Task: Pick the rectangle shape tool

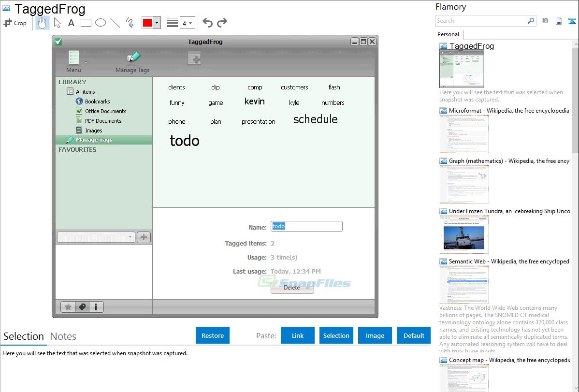Action: pyautogui.click(x=86, y=23)
